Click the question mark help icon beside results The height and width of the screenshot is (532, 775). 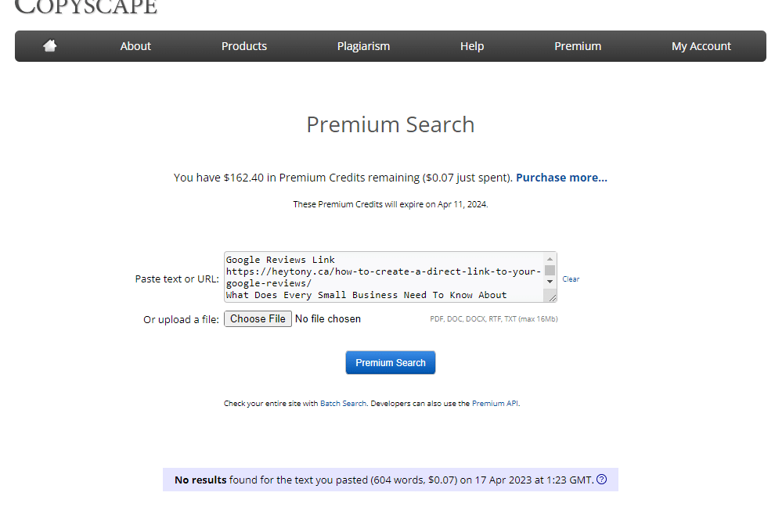point(601,480)
